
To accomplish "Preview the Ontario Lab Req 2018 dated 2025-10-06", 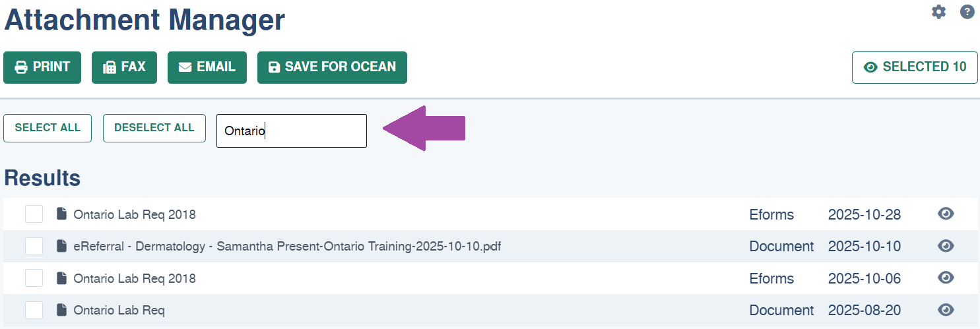I will (946, 278).
